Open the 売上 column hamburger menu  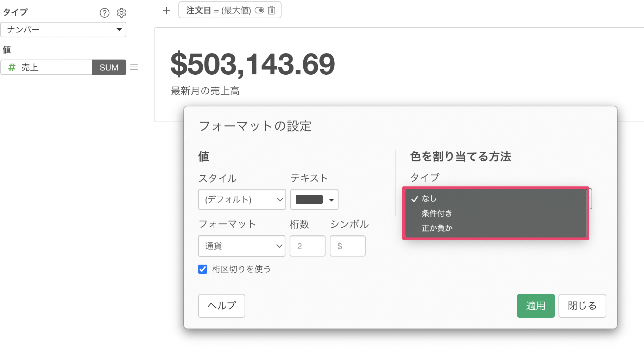tap(134, 67)
